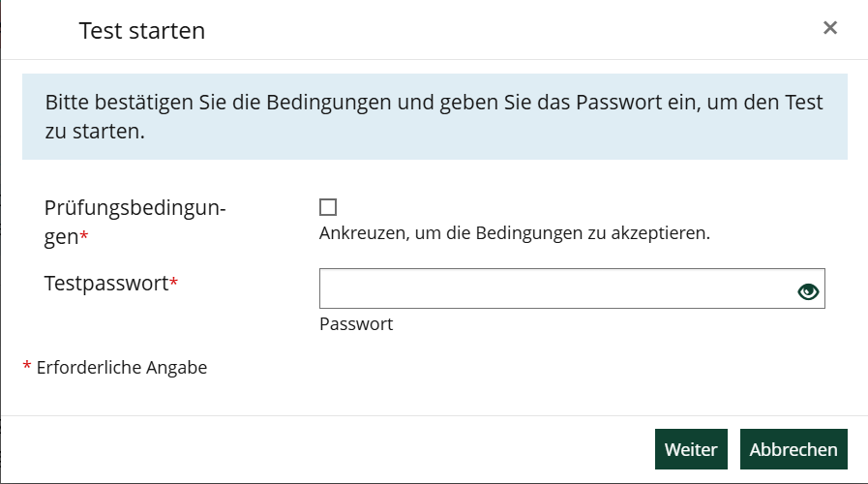This screenshot has width=868, height=484.
Task: Click the 'zu starten.' line in banner
Action: point(95,132)
